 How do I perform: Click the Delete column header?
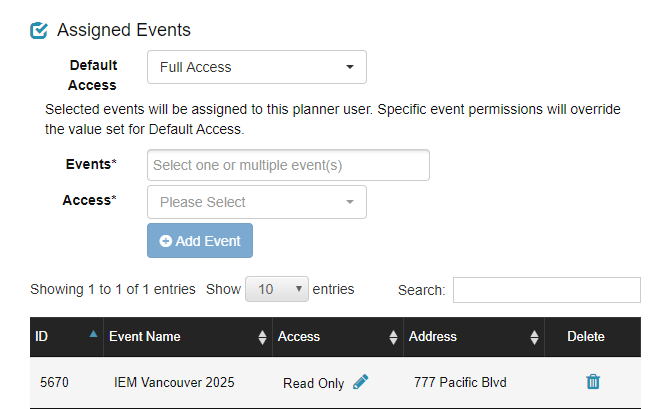[586, 337]
